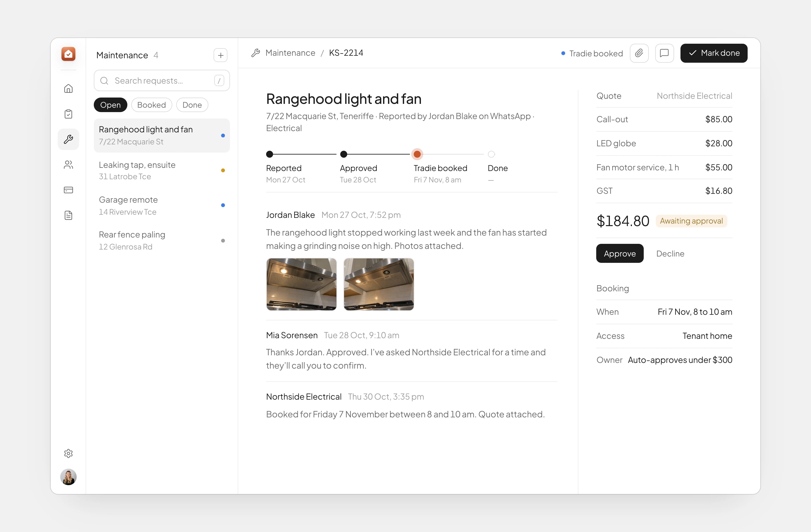This screenshot has height=532, width=811.
Task: Click the Reported timeline marker
Action: pyautogui.click(x=269, y=154)
